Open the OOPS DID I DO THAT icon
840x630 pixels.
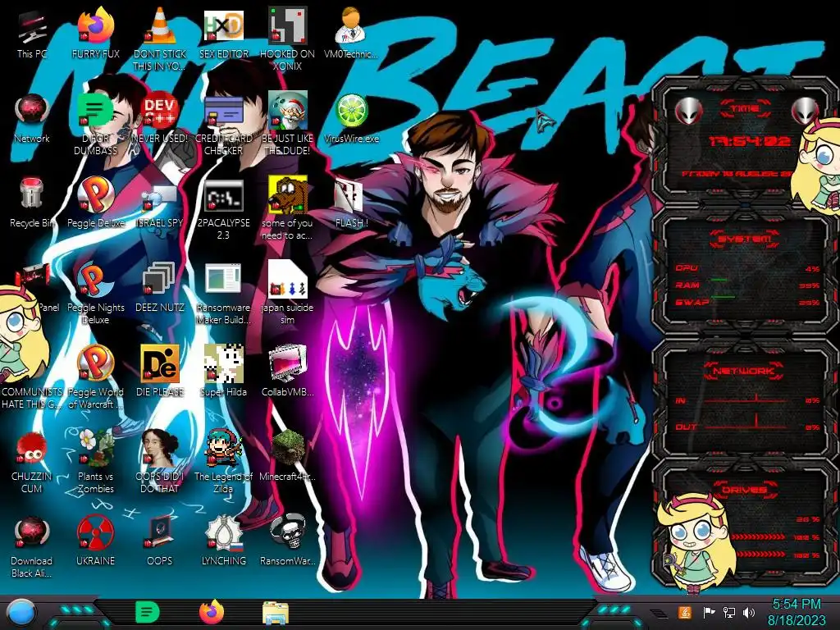[160, 462]
